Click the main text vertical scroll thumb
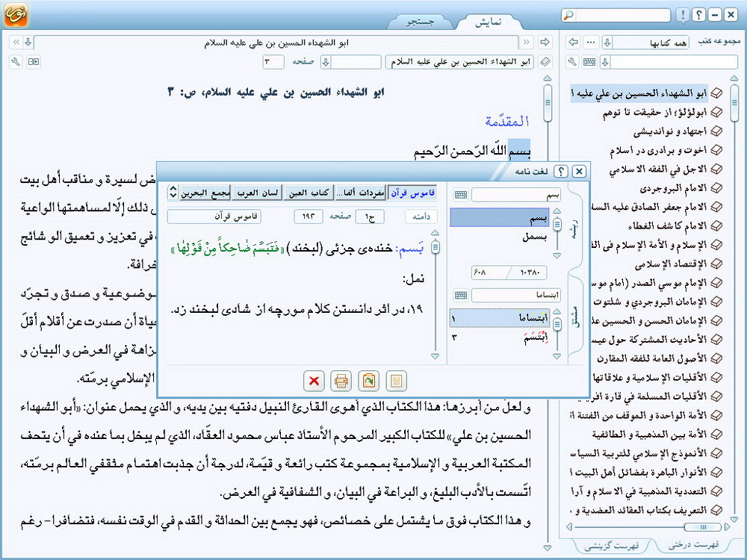747x560 pixels. point(548,103)
